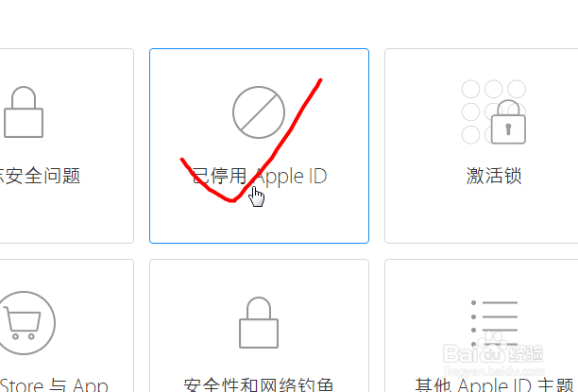Click the padlock icon above 安全问题
Screen dimensions: 578x392
click(x=24, y=112)
